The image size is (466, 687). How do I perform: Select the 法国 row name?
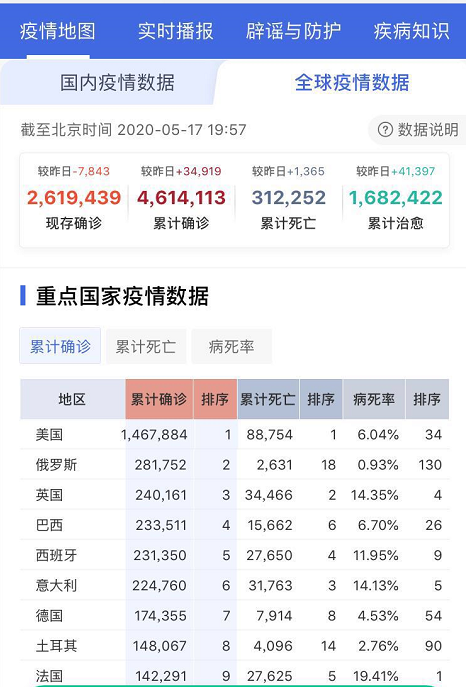pos(49,676)
